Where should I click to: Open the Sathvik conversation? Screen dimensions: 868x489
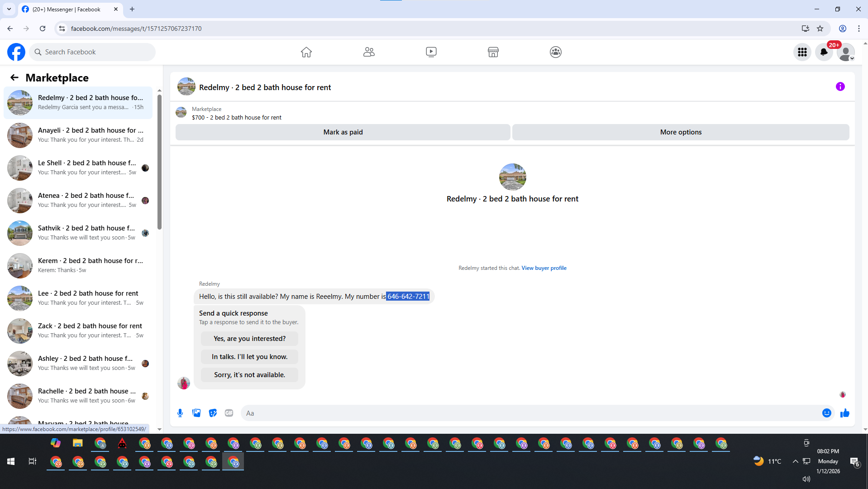[x=78, y=233]
